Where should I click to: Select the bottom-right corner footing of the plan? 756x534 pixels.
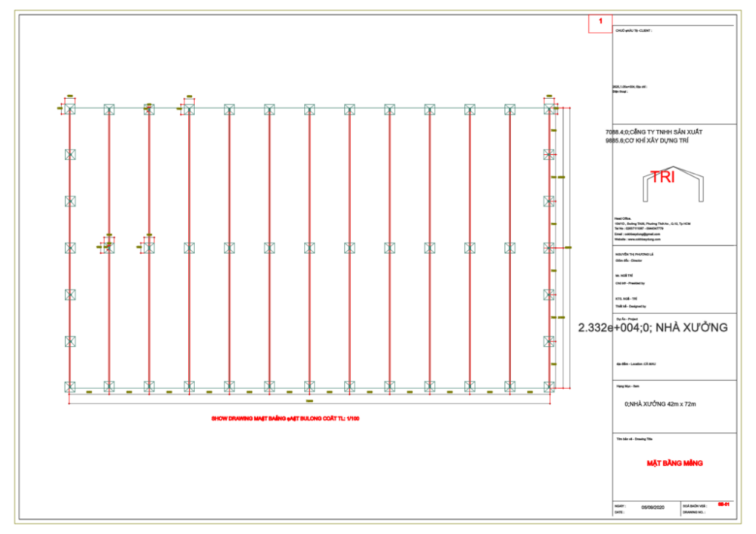pyautogui.click(x=549, y=387)
